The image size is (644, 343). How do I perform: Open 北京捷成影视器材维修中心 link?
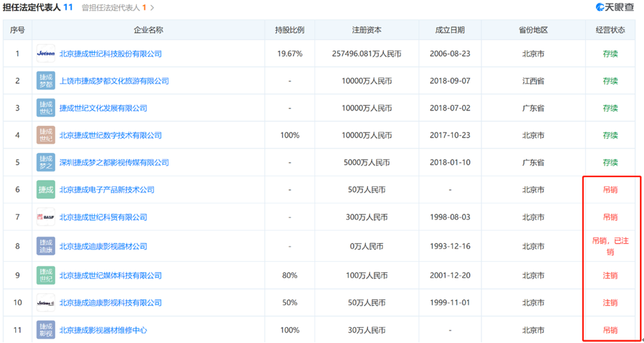click(x=103, y=330)
